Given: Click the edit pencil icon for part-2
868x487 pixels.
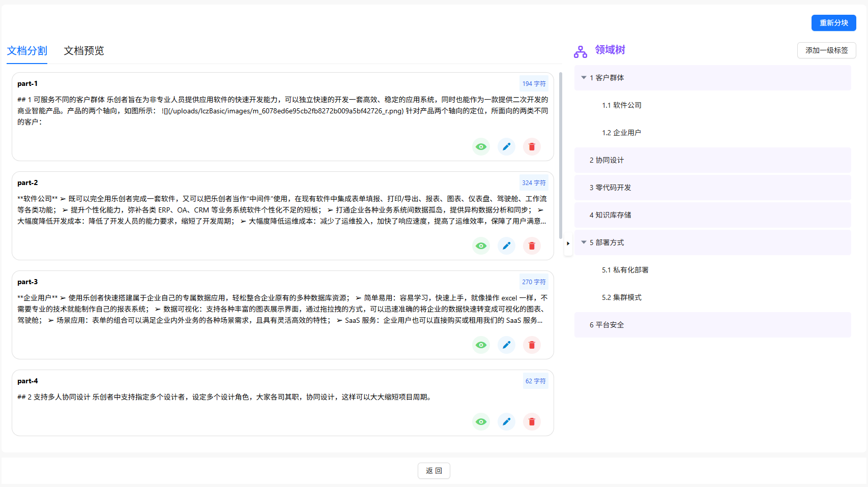Looking at the screenshot, I should pos(506,246).
